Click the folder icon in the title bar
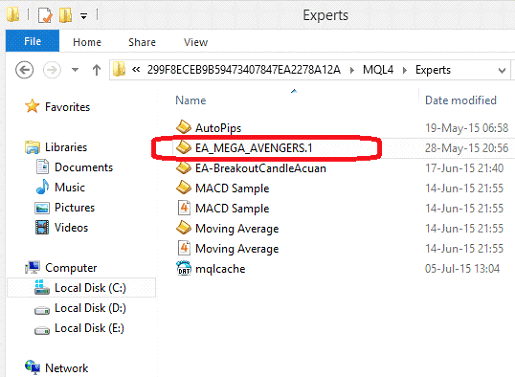The width and height of the screenshot is (515, 377). [13, 15]
